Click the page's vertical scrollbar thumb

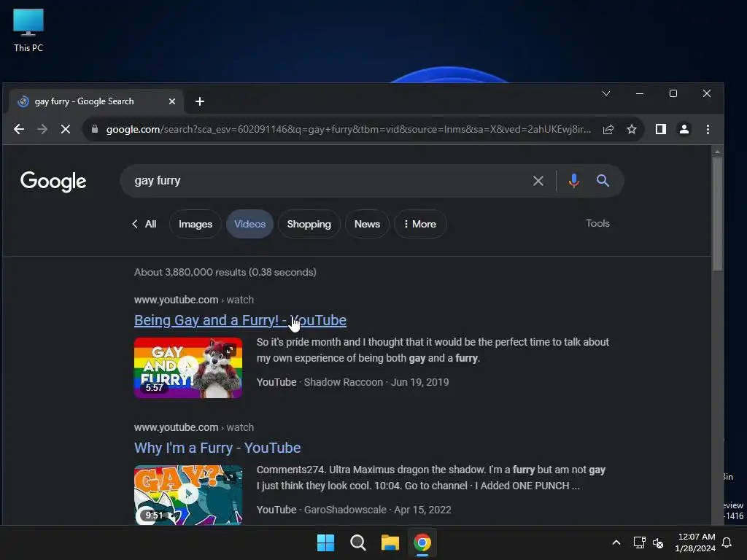717,214
